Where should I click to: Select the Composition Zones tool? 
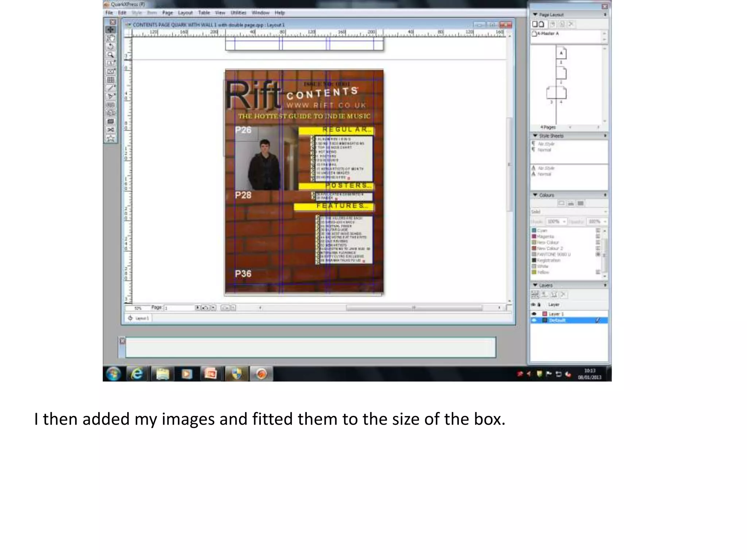[111, 121]
